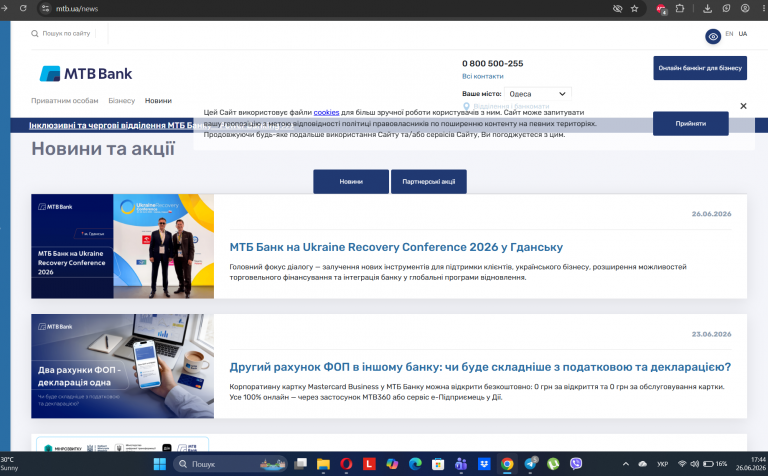Click date 26.06.2026 on first article
768x476 pixels.
[x=711, y=214]
